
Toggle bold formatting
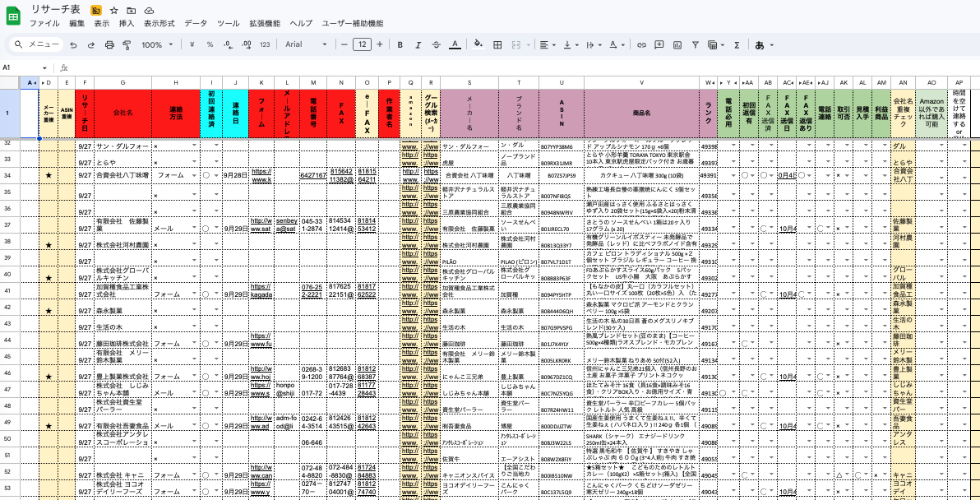coord(400,45)
